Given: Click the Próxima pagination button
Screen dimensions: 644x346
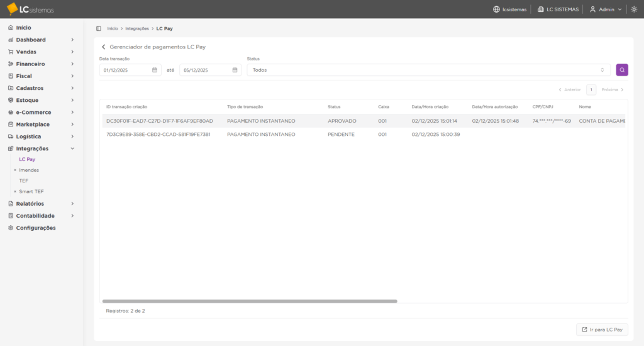Looking at the screenshot, I should coord(613,89).
